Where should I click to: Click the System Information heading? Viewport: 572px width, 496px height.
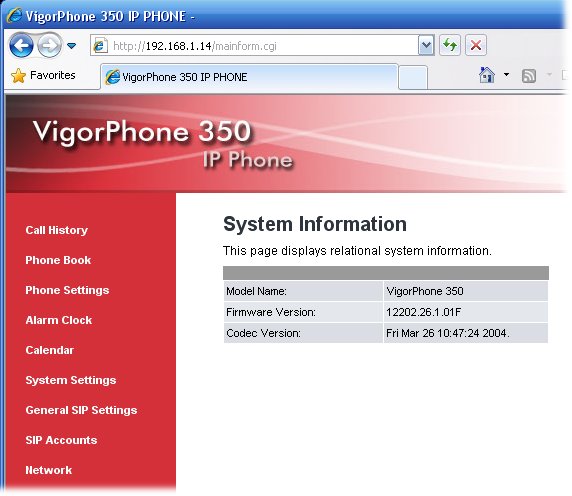(315, 224)
